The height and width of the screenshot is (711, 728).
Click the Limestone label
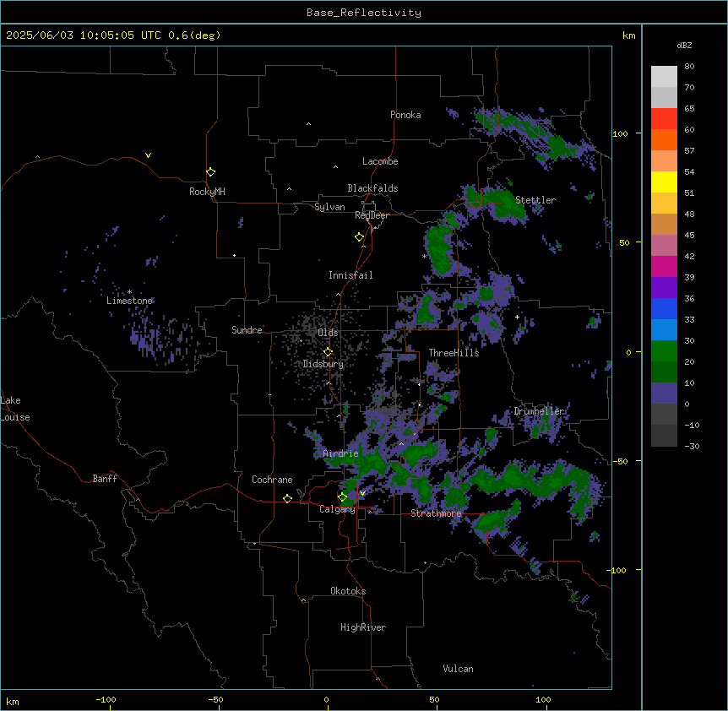(x=129, y=301)
